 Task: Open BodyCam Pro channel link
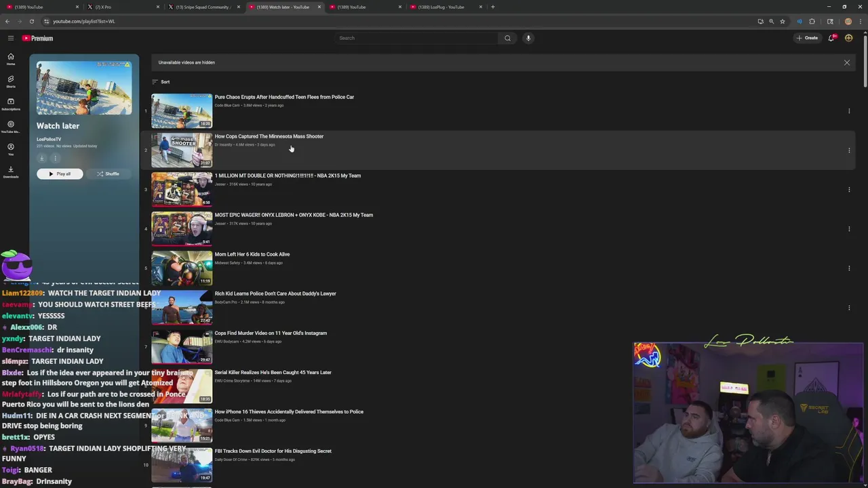click(226, 302)
